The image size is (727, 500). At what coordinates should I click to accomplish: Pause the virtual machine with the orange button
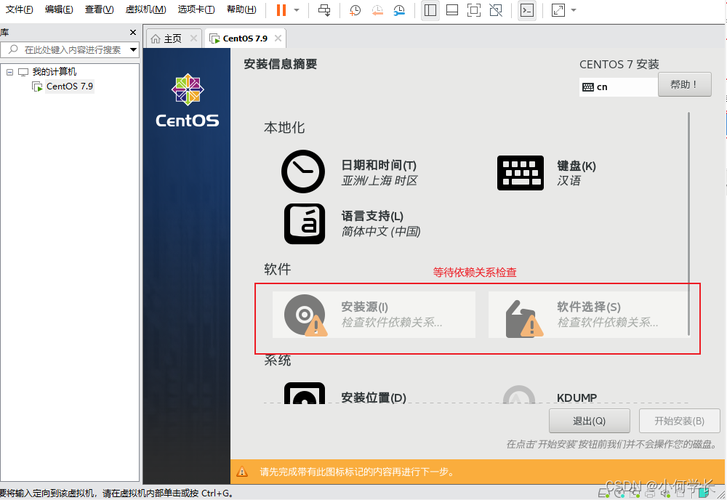281,10
